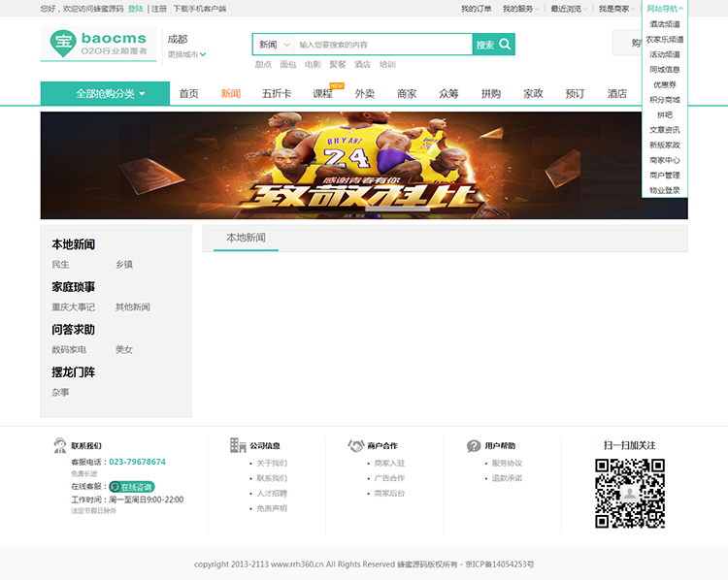Click hot keyword 电影
The width and height of the screenshot is (728, 580).
(313, 64)
